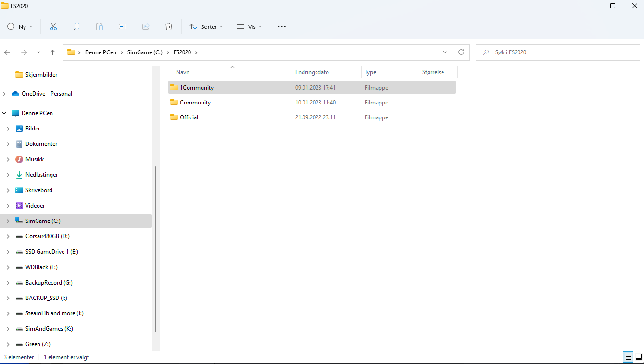Open the Sorter dropdown menu
The height and width of the screenshot is (364, 644).
pos(206,27)
